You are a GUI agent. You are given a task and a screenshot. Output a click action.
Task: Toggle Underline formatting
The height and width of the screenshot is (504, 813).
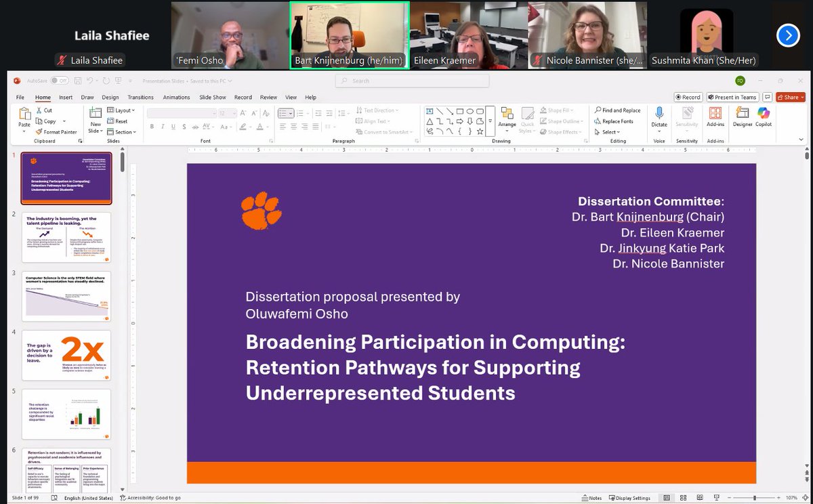point(172,127)
